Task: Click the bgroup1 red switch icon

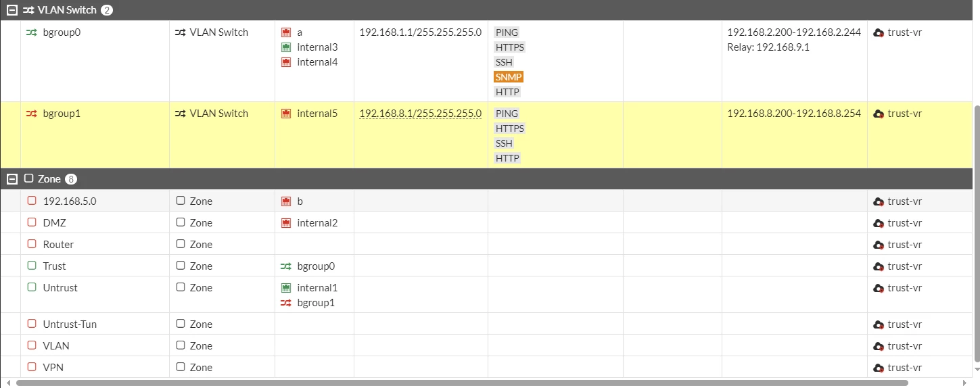Action: [x=31, y=114]
